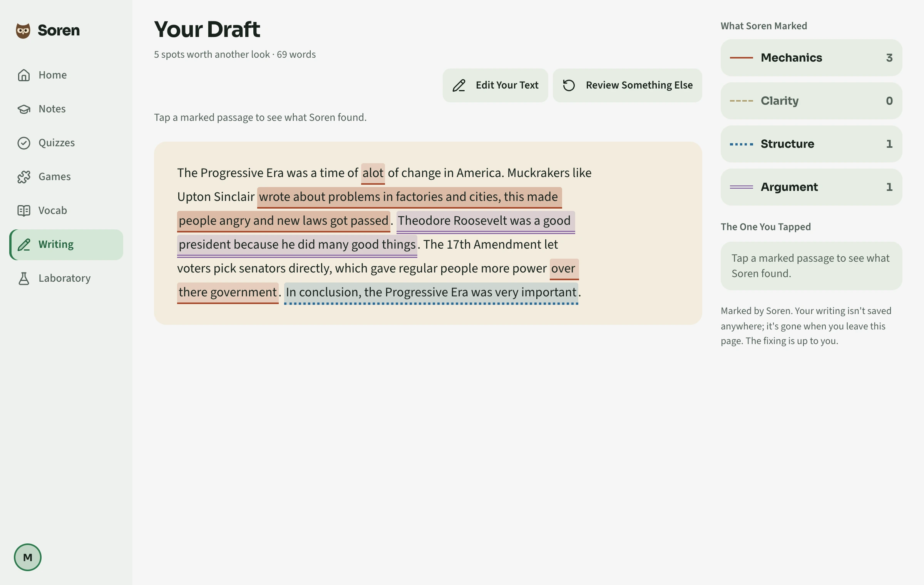
Task: Select the Structure category card
Action: (812, 144)
